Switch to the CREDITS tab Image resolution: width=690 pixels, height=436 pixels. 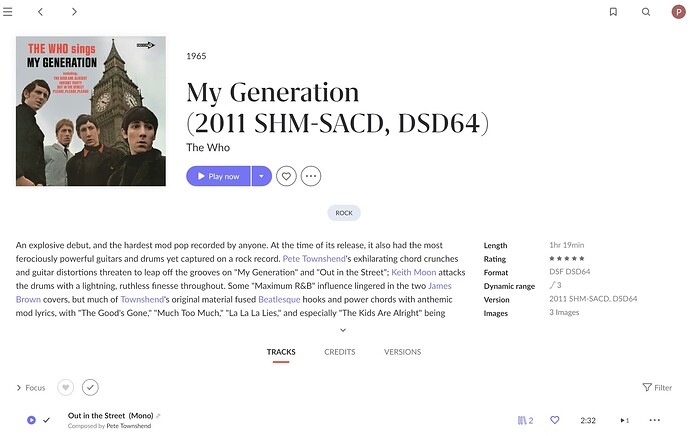[339, 352]
